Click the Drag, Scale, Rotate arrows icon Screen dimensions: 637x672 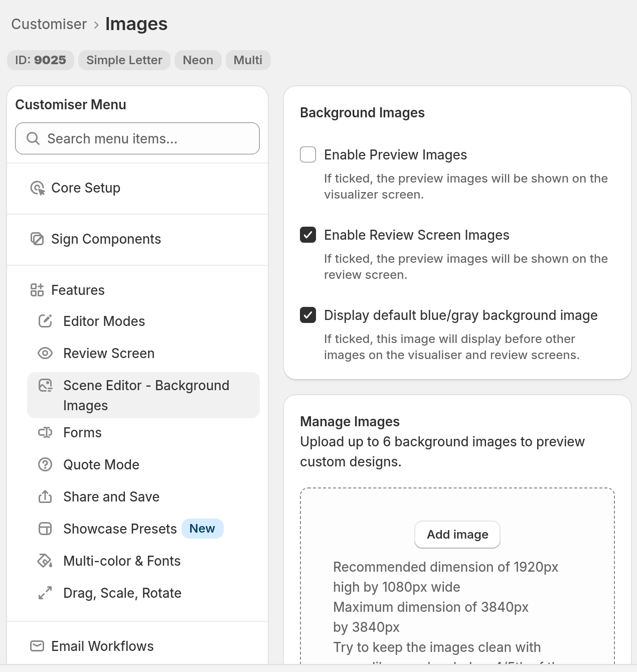[45, 593]
